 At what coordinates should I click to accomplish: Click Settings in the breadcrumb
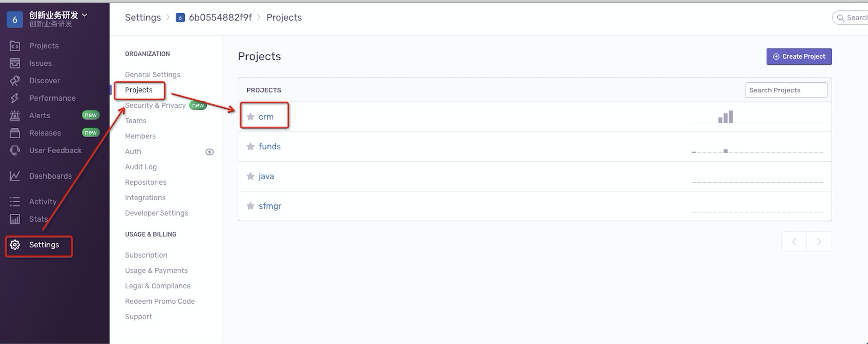click(143, 17)
